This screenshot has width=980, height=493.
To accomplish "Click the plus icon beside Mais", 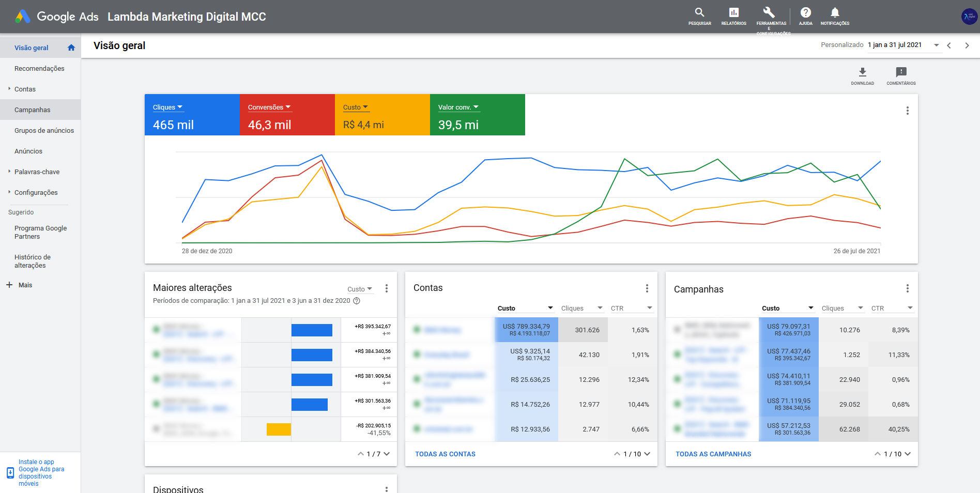I will 9,285.
